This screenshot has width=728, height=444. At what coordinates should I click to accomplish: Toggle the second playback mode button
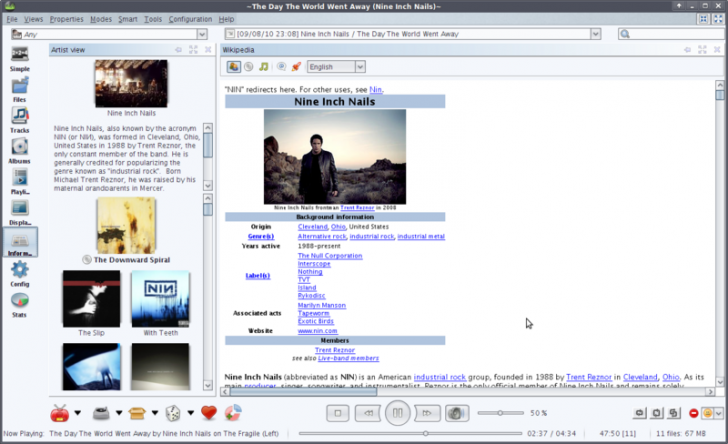657,413
